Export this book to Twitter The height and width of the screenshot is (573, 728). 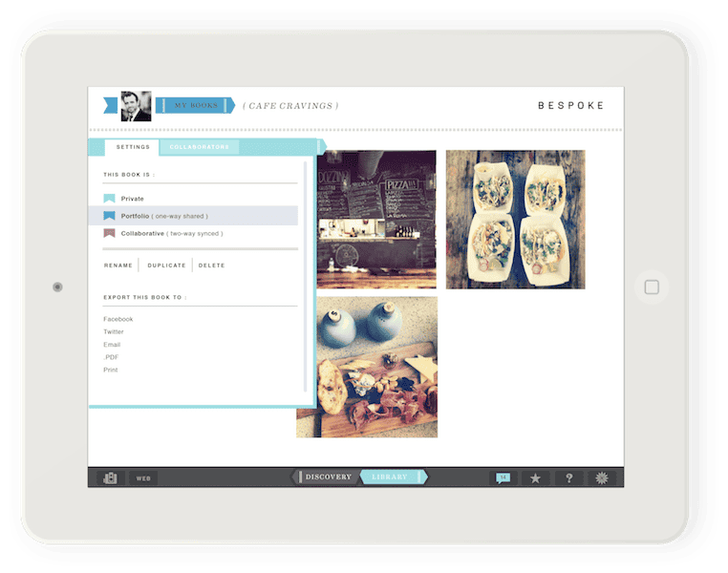click(114, 331)
